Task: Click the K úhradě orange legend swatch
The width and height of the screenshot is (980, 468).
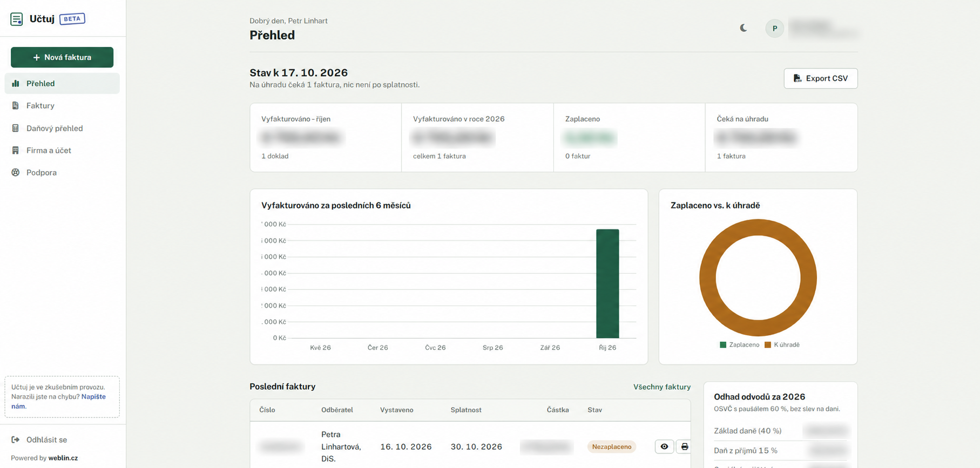Action: (767, 344)
